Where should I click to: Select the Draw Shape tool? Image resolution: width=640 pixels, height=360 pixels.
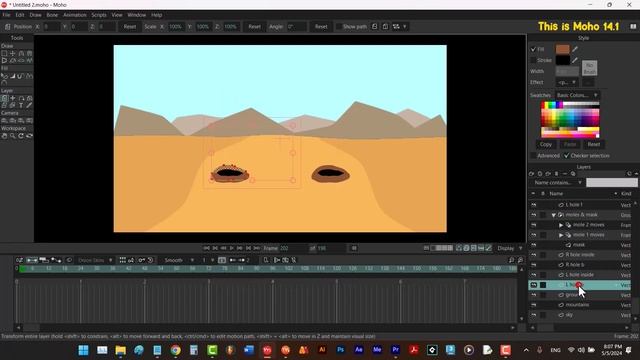[4, 60]
